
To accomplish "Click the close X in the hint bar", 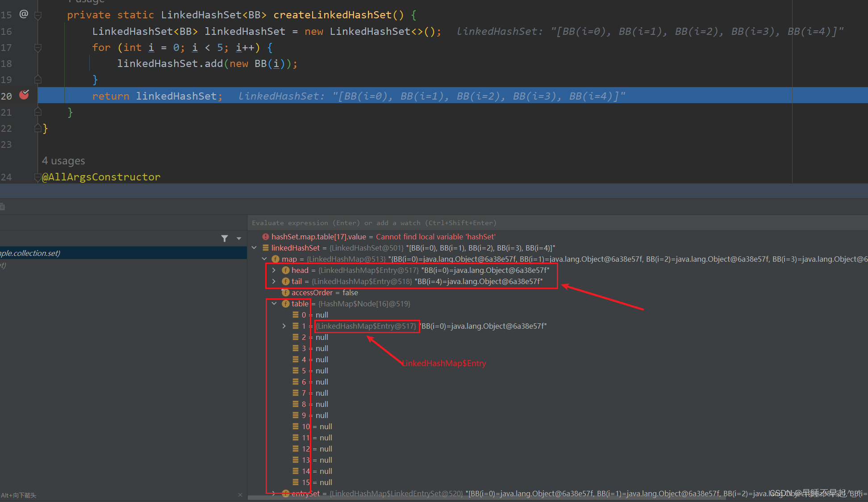I will [240, 495].
